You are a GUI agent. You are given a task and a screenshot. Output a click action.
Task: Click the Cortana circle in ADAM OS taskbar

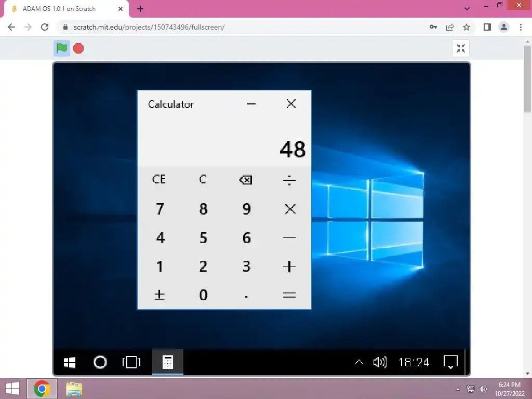(x=100, y=362)
